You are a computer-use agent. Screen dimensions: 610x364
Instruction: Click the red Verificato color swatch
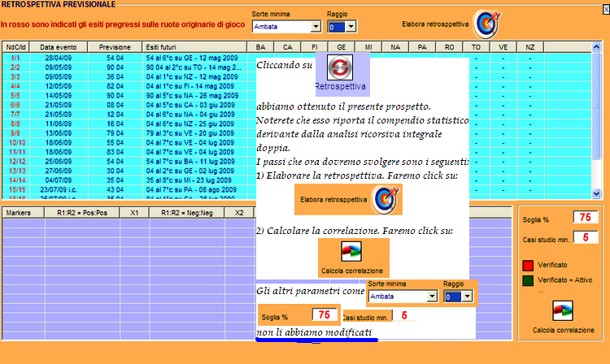(x=528, y=266)
